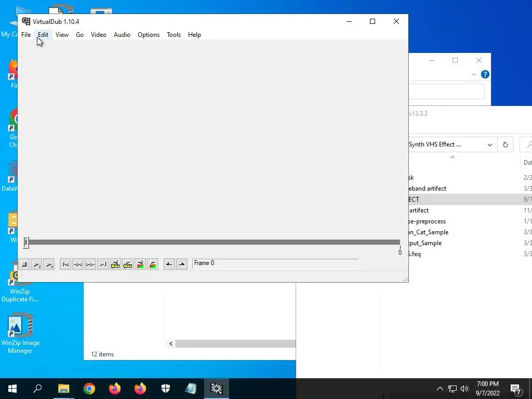Click the VirtualDub title bar icon

tap(26, 21)
